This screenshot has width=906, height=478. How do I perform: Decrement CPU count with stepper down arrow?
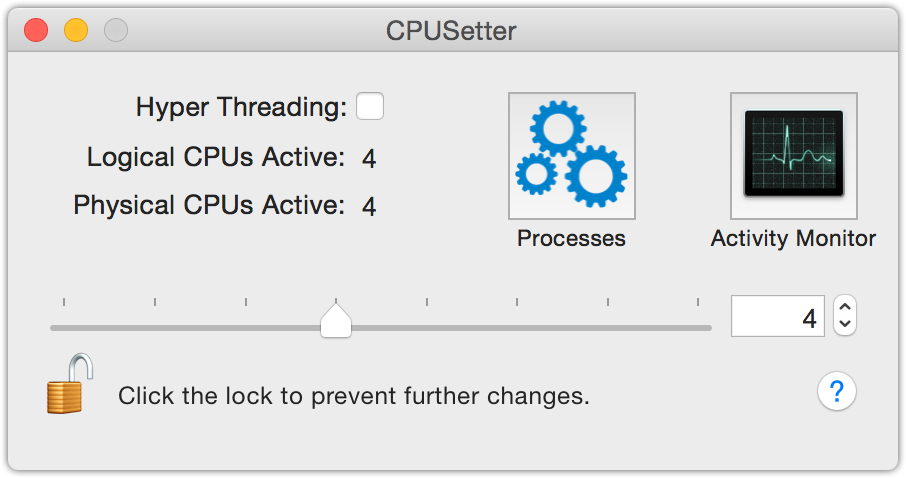(x=845, y=323)
